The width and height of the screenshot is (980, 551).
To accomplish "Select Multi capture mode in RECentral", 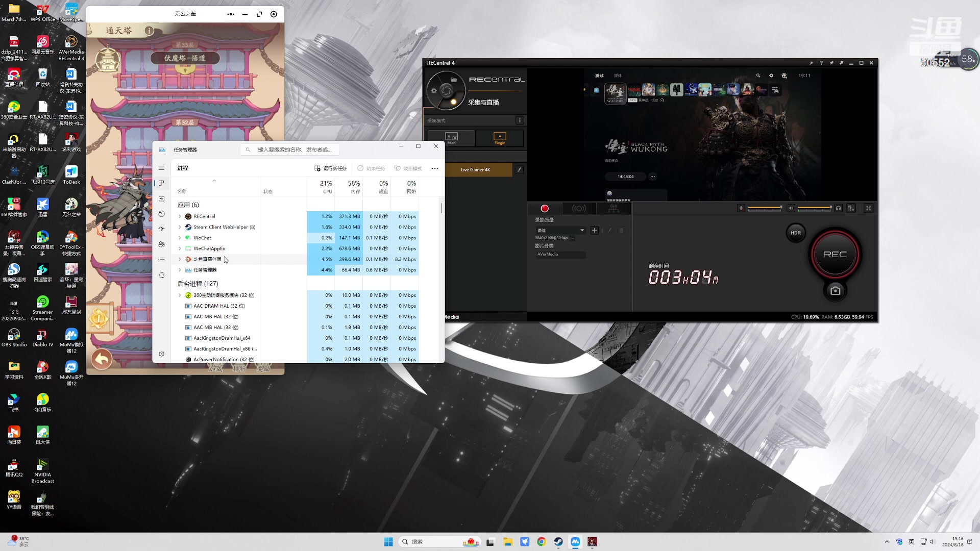I will (x=451, y=138).
